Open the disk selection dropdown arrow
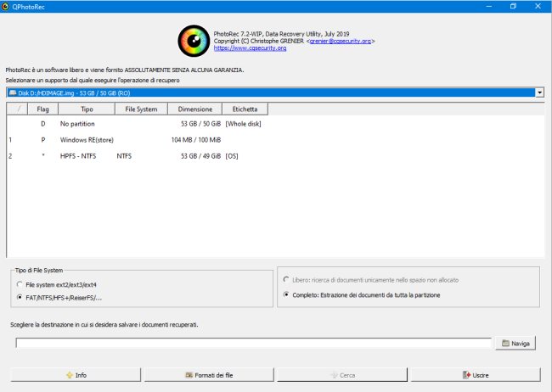This screenshot has width=552, height=392. pyautogui.click(x=539, y=92)
